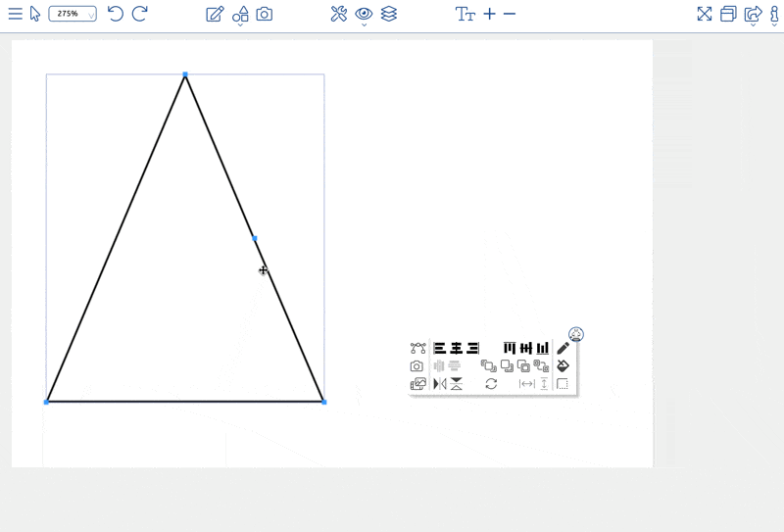
Task: Click the linked-squares icon in floating panel
Action: pos(541,366)
